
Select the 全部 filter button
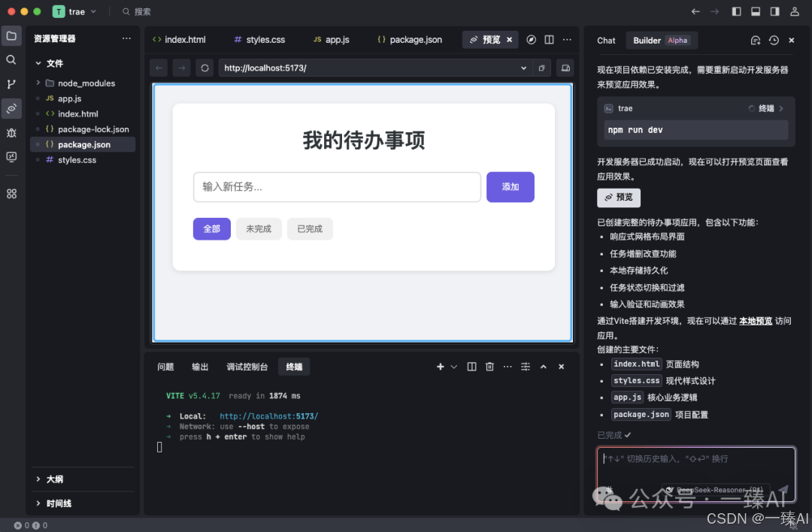point(212,228)
